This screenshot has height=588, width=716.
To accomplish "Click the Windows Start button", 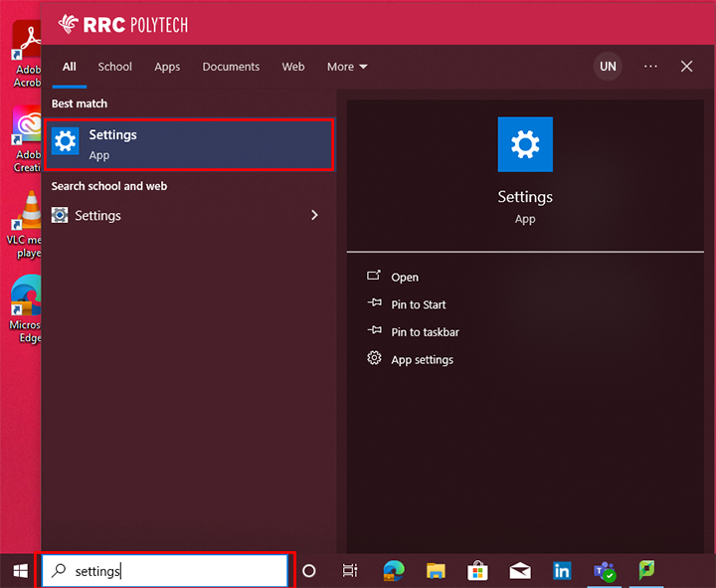I will click(20, 570).
